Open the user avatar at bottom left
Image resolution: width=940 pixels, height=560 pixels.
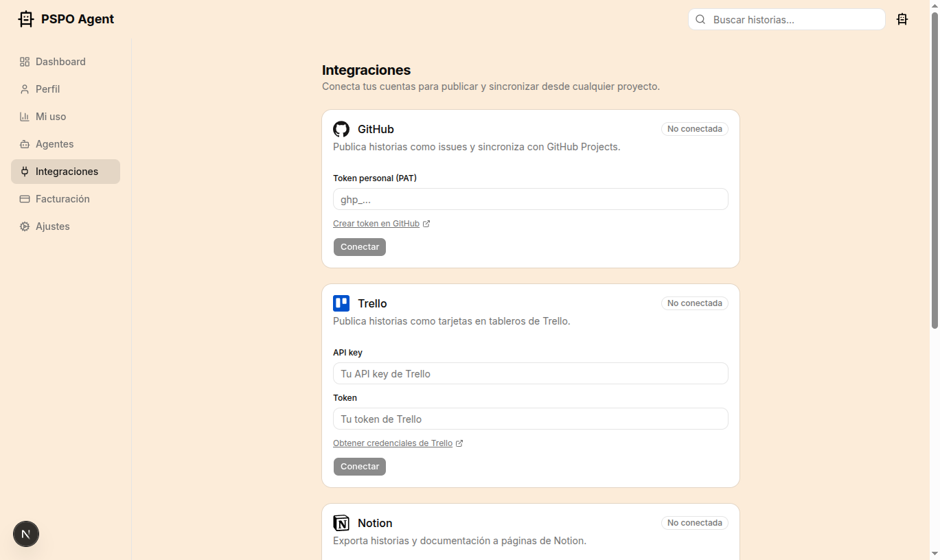(25, 534)
